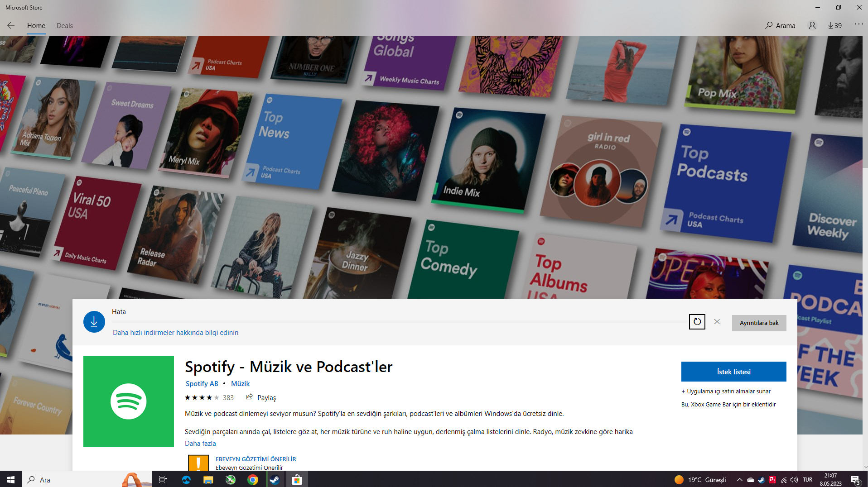The image size is (868, 487).
Task: Click the parental guidance warning icon
Action: (198, 463)
